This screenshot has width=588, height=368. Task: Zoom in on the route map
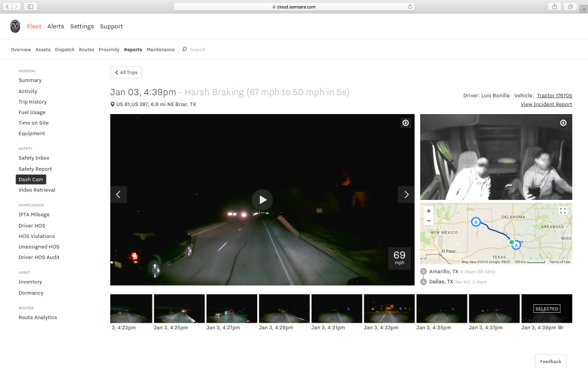coord(429,210)
